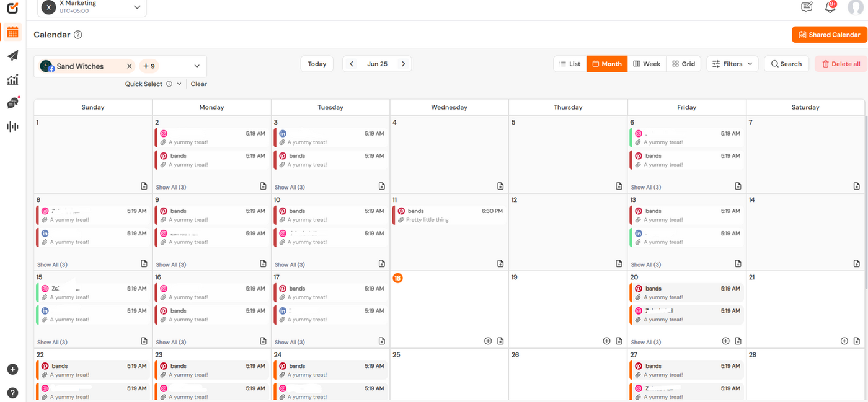The image size is (868, 402).
Task: Click the Delete all button
Action: [841, 64]
